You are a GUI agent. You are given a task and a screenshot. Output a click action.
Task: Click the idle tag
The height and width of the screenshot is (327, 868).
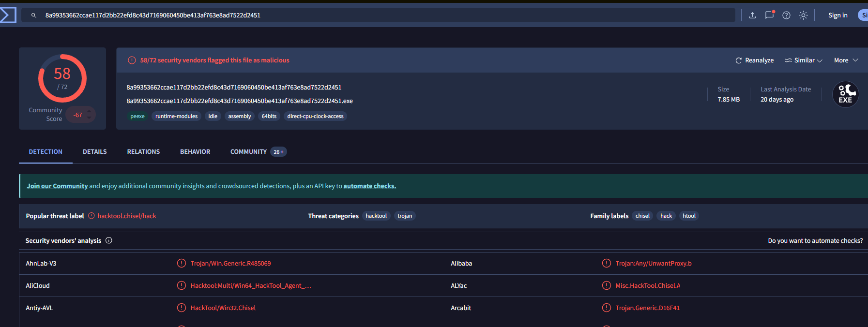213,116
